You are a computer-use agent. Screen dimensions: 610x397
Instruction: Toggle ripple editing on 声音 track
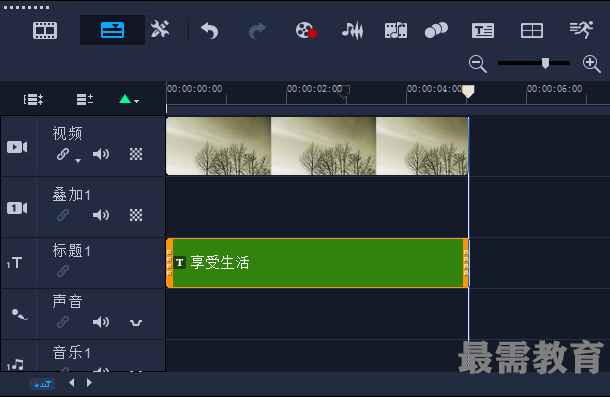tap(63, 322)
